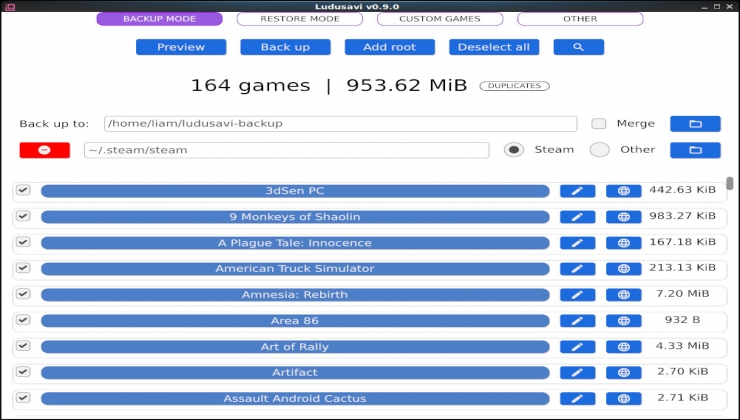Click the 164 games total text
This screenshot has width=740, height=420.
click(x=251, y=85)
